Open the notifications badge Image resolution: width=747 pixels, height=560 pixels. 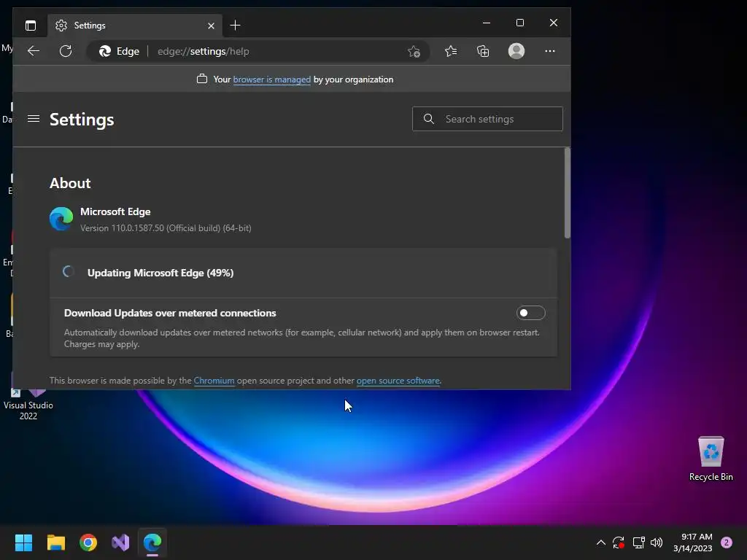click(x=727, y=542)
